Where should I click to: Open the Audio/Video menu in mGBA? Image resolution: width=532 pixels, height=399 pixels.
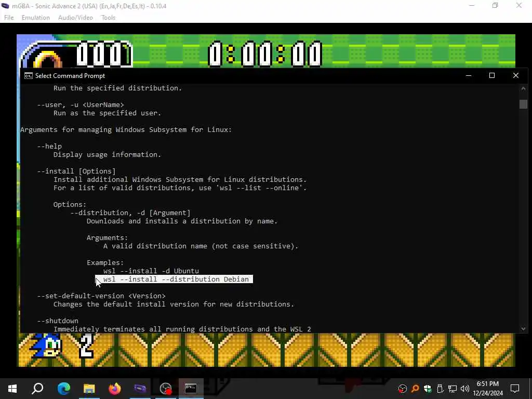(75, 18)
